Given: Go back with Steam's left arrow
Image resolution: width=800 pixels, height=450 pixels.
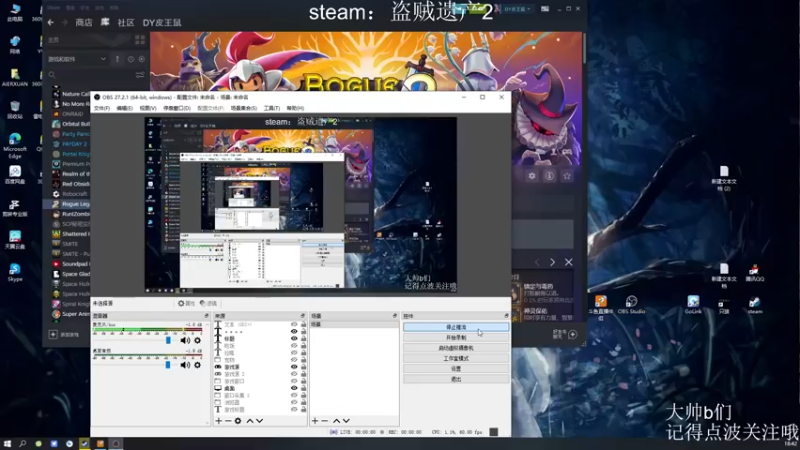Looking at the screenshot, I should click(x=51, y=22).
